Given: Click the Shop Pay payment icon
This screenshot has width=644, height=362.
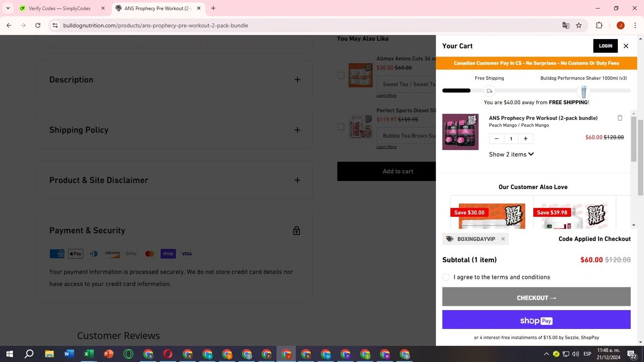Looking at the screenshot, I should 168,254.
